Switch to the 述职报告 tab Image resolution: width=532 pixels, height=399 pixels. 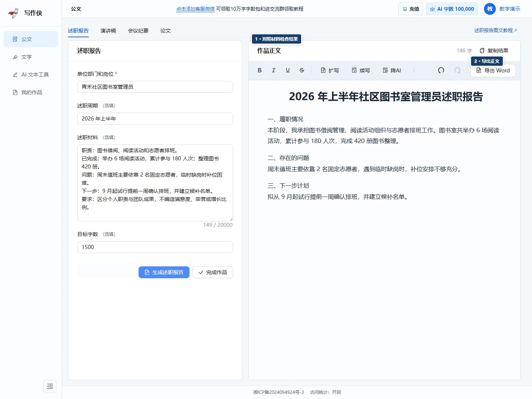pyautogui.click(x=78, y=31)
